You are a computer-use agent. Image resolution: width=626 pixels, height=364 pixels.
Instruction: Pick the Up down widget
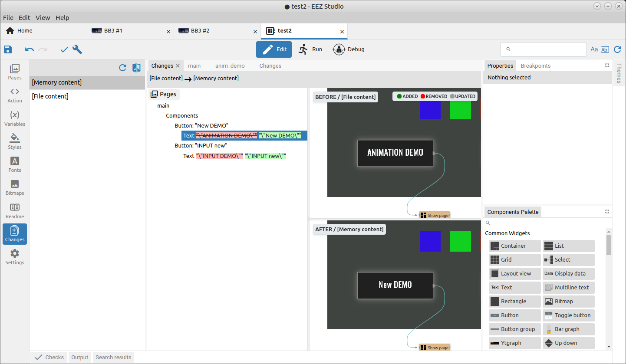pyautogui.click(x=569, y=343)
